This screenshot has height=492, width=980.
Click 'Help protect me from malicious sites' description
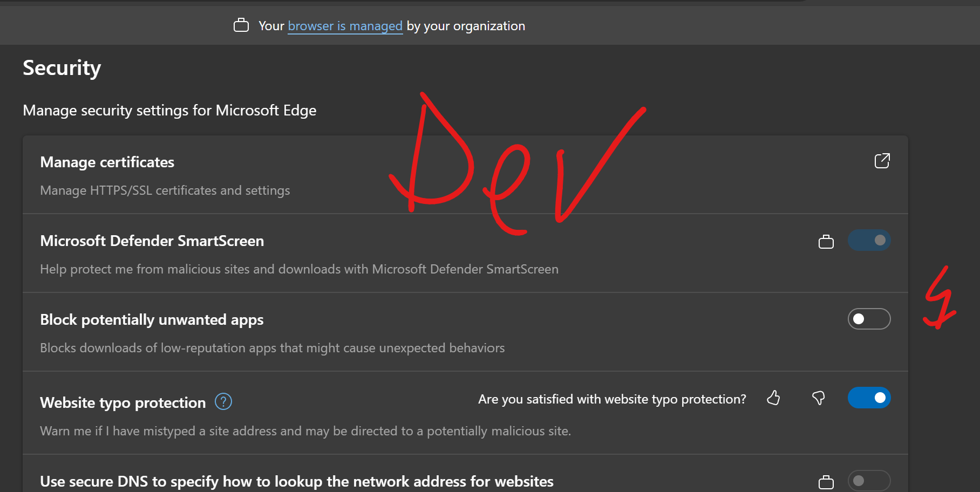pos(300,269)
